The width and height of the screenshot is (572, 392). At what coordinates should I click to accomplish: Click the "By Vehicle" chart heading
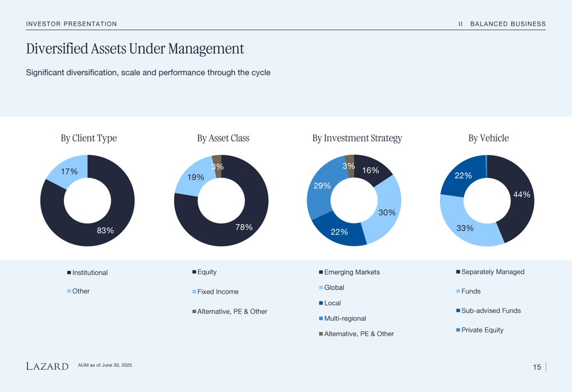click(x=488, y=138)
